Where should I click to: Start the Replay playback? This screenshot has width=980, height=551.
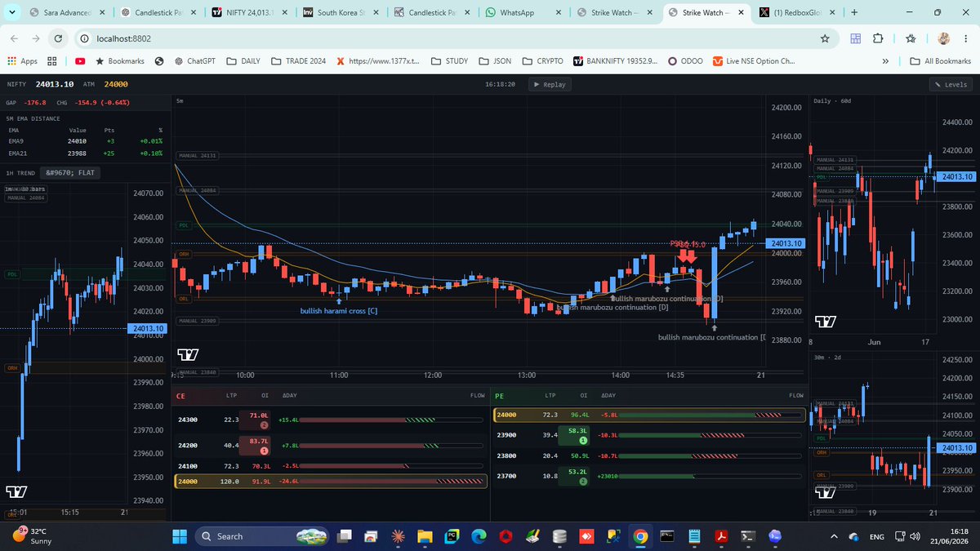click(549, 84)
